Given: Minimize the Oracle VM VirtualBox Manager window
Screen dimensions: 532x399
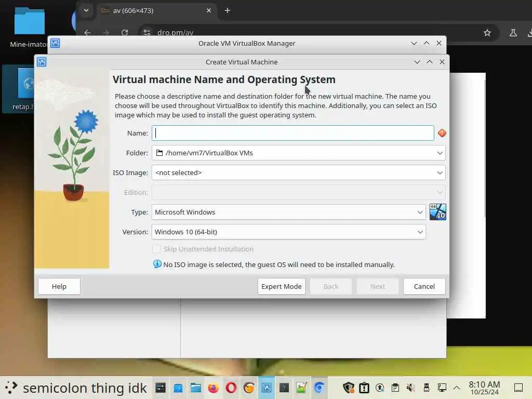Looking at the screenshot, I should pyautogui.click(x=414, y=43).
